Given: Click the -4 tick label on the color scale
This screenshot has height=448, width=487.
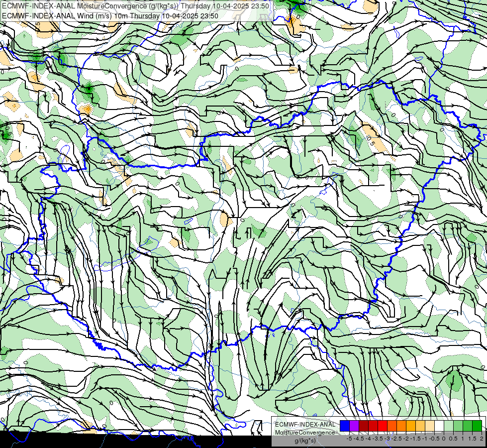Looking at the screenshot, I should click(368, 439).
